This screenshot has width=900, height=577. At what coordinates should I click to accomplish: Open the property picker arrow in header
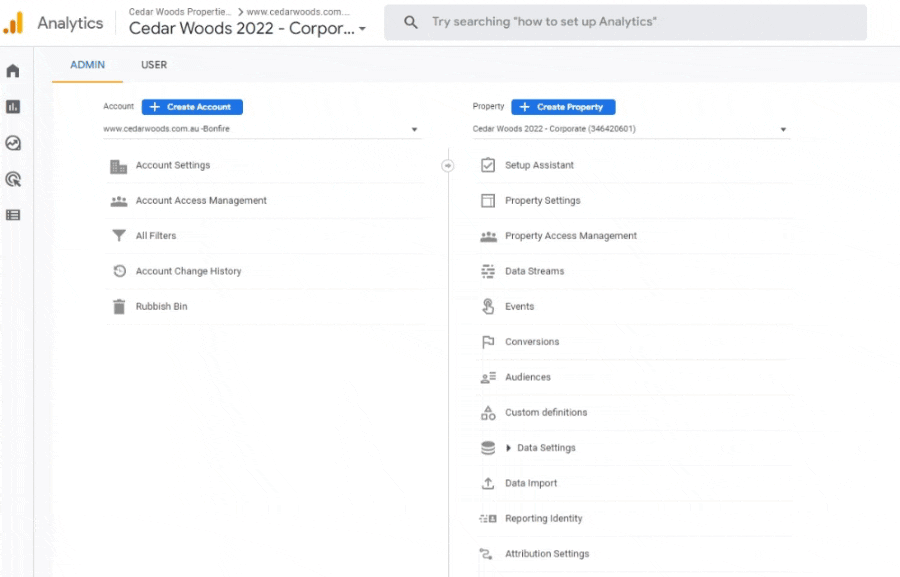(362, 28)
